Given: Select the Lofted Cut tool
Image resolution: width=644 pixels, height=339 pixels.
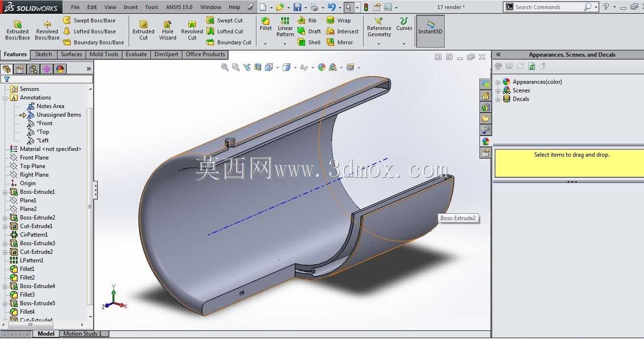Looking at the screenshot, I should tap(225, 31).
